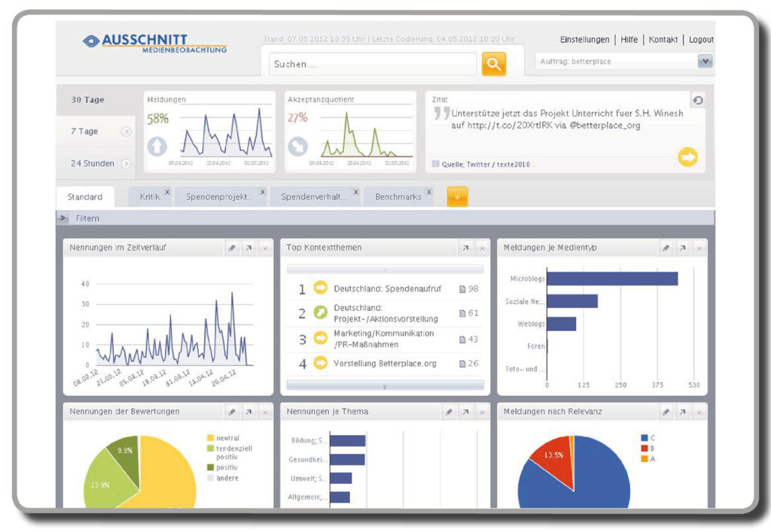Screen dimensions: 771x532
Task: Click the Microblogs bar in chart
Action: [612, 278]
